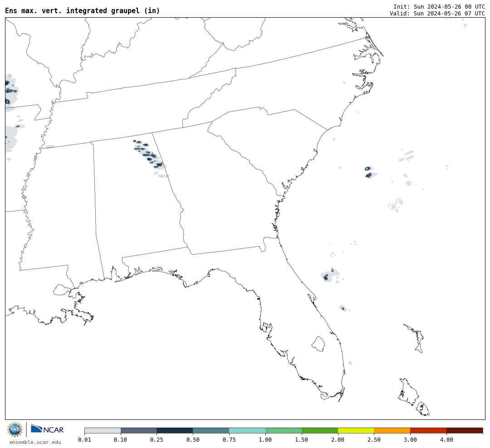
Task: Click the 3.00–4.00 red colorbar swatch
Action: (428, 430)
